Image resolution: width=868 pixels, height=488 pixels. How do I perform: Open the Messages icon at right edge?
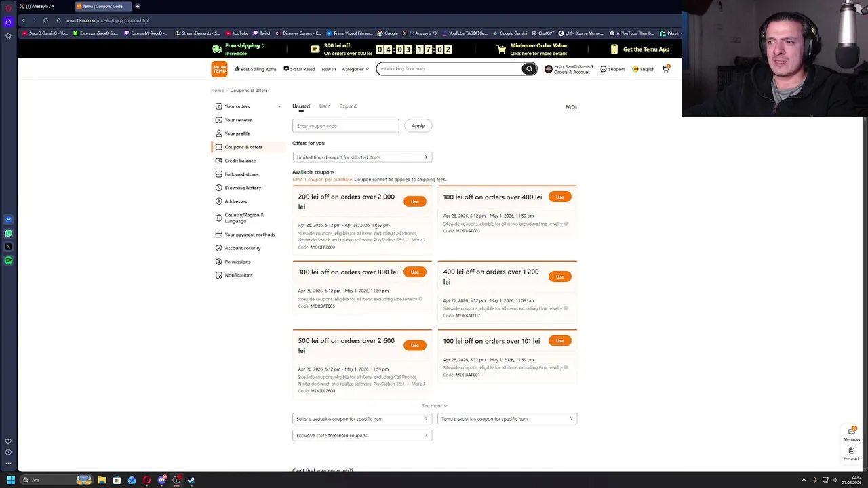pos(852,431)
